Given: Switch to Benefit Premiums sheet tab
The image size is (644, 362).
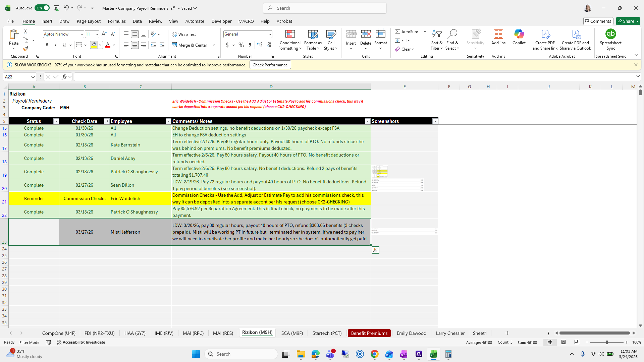Looking at the screenshot, I should coord(369,333).
